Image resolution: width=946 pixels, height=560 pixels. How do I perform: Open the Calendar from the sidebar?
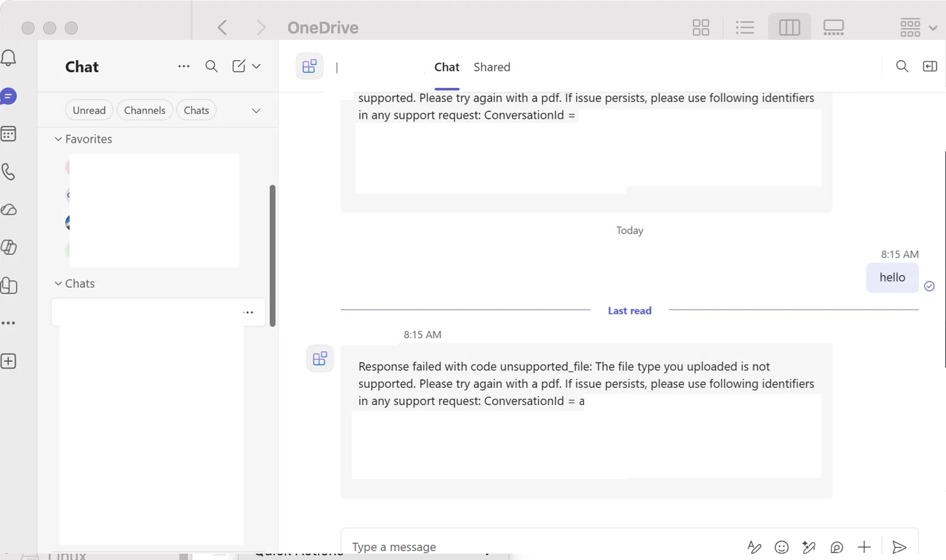(x=8, y=134)
